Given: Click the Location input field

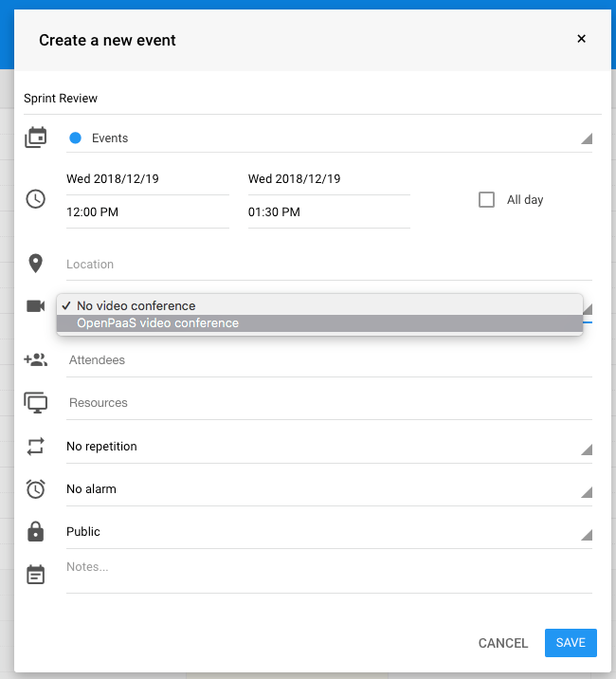Looking at the screenshot, I should point(329,265).
